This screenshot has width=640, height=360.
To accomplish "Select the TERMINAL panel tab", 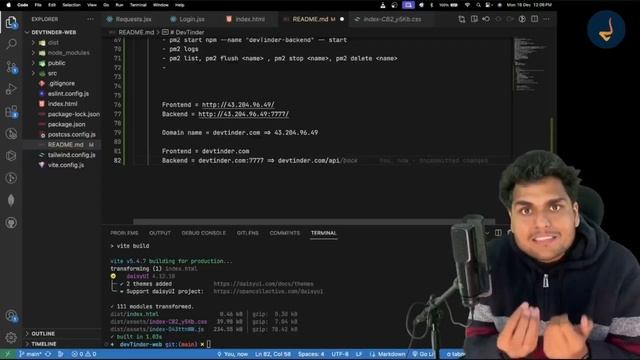I will (x=323, y=233).
